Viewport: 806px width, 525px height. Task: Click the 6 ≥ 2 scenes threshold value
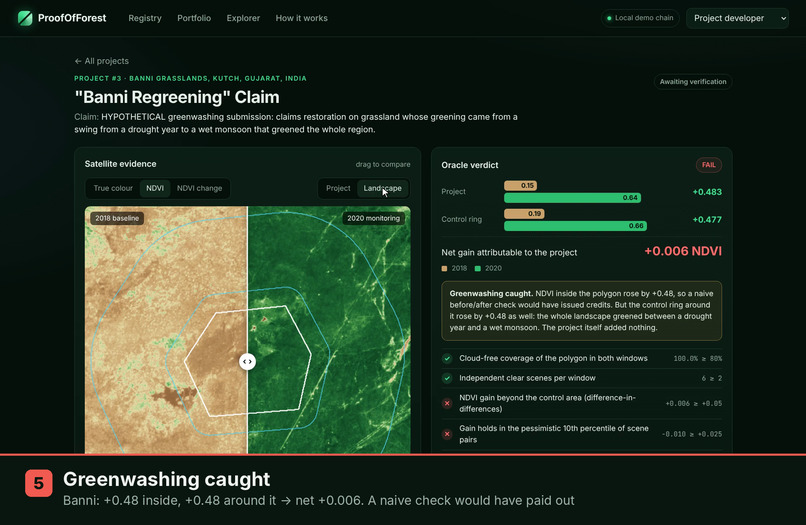711,378
